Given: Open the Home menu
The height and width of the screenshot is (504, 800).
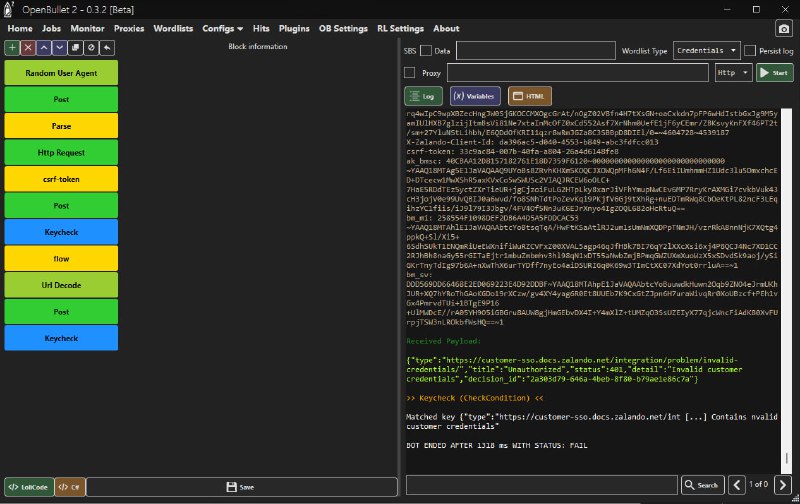Looking at the screenshot, I should tap(20, 29).
